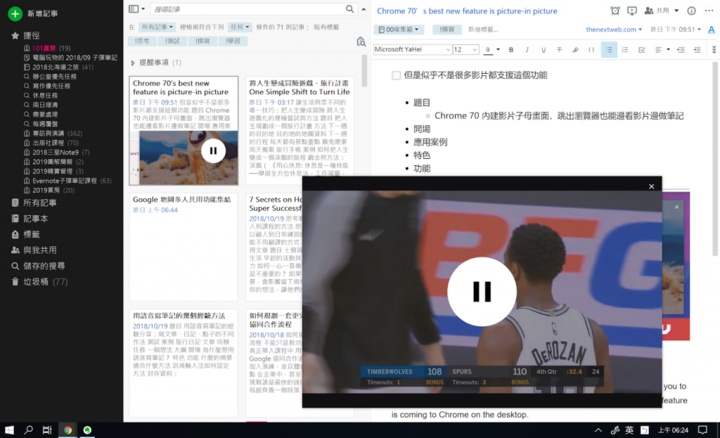Click the font color A swatch button
The width and height of the screenshot is (720, 438).
tap(488, 50)
